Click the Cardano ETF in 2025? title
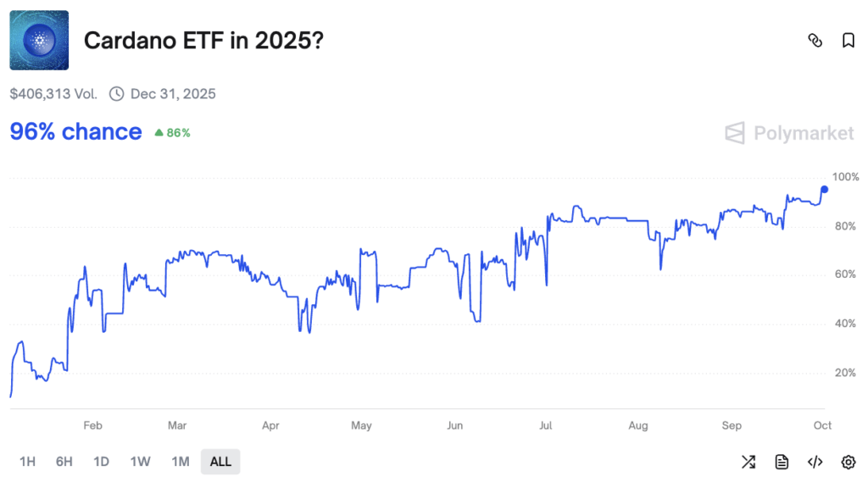This screenshot has height=482, width=868. coord(203,41)
